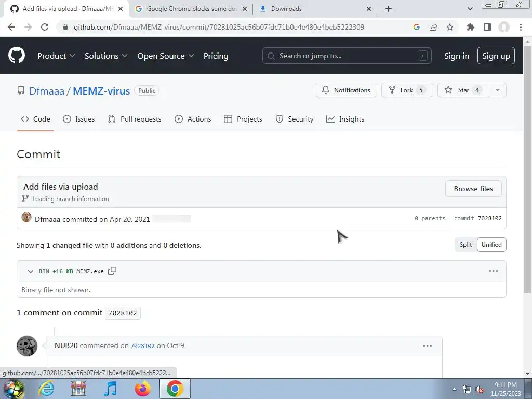Open the Chrome side panel icon

487,27
